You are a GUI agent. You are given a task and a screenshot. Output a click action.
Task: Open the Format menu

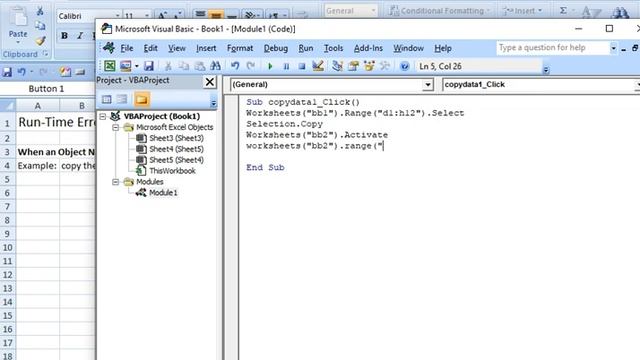(x=240, y=48)
